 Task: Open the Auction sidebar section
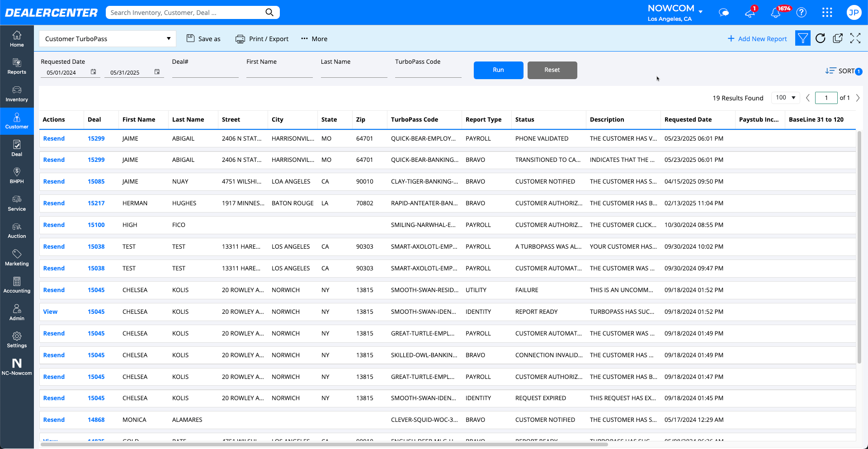(x=17, y=230)
